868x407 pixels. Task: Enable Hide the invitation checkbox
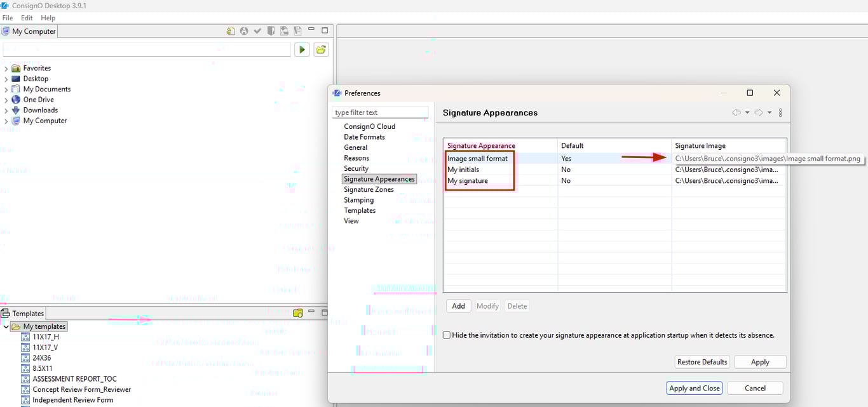pos(447,335)
